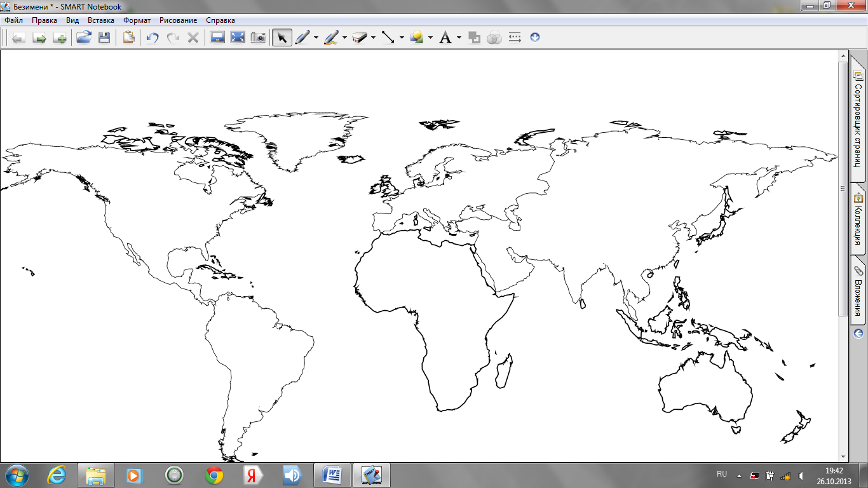Select the Text tool with letter A
The image size is (868, 488).
(445, 37)
